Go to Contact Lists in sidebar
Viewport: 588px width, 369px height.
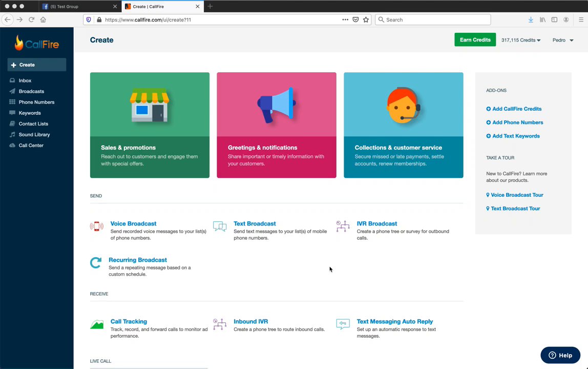tap(33, 124)
